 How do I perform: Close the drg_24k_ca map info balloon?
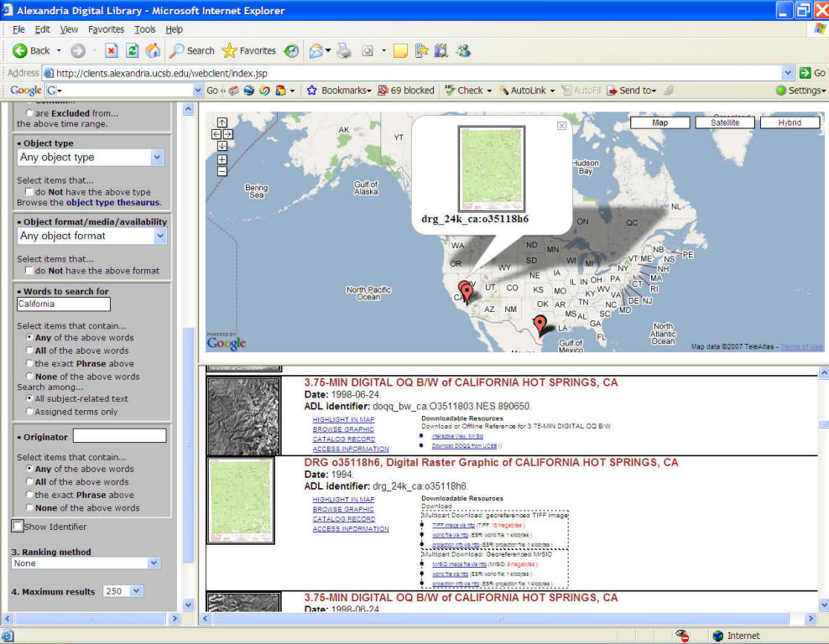(x=562, y=126)
